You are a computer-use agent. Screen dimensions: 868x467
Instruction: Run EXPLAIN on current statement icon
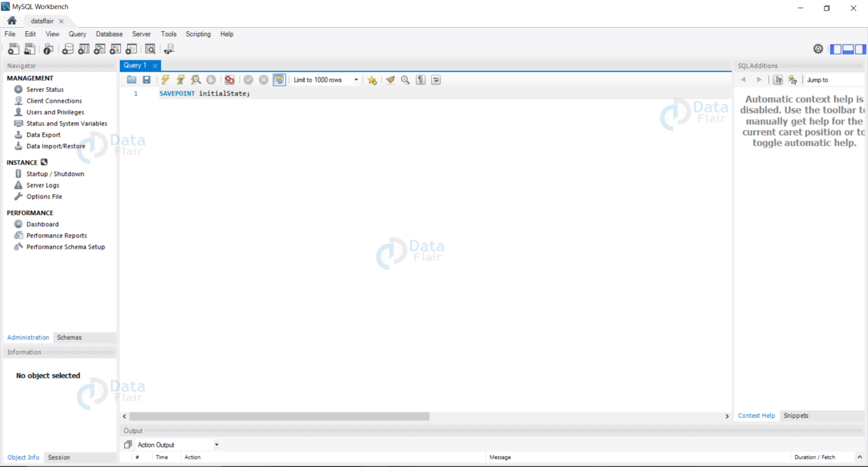pyautogui.click(x=196, y=80)
